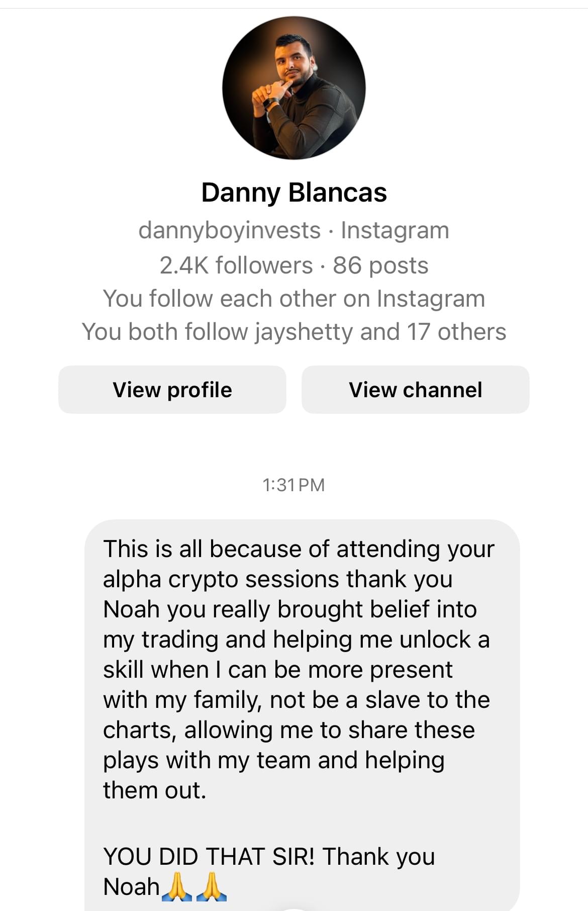Tap the 'alpha crypto sessions' message line
588x911 pixels.
[277, 579]
